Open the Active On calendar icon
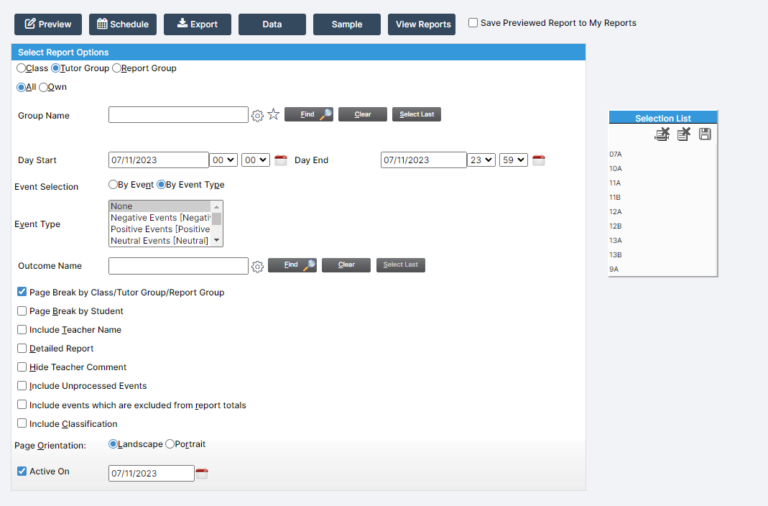The height and width of the screenshot is (506, 768). tap(202, 474)
